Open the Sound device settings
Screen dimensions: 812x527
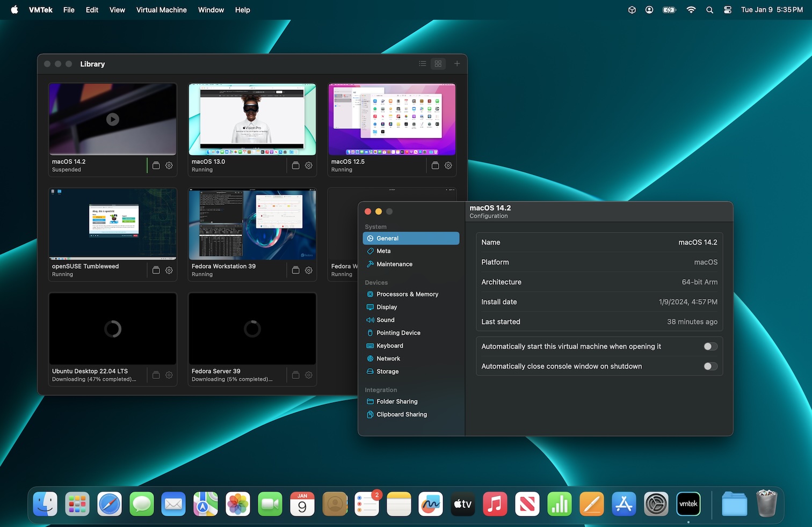point(411,320)
